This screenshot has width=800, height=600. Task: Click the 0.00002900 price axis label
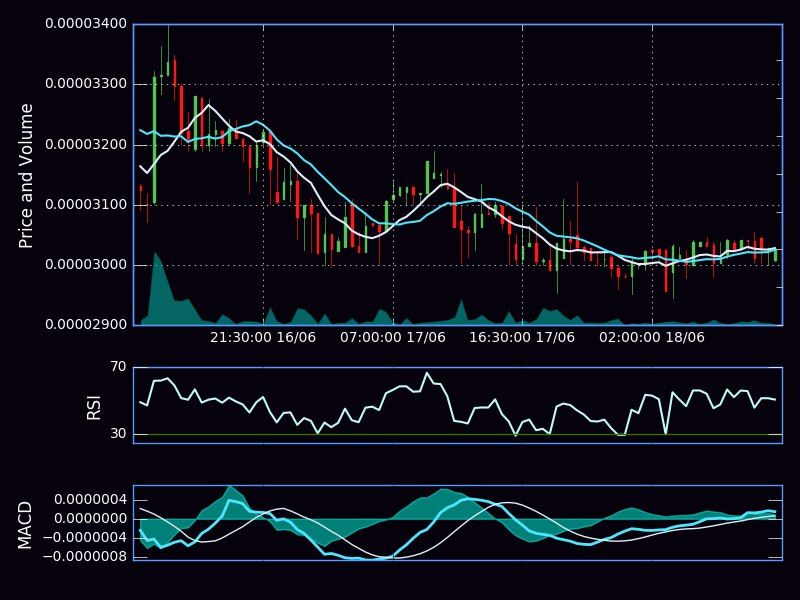[86, 324]
